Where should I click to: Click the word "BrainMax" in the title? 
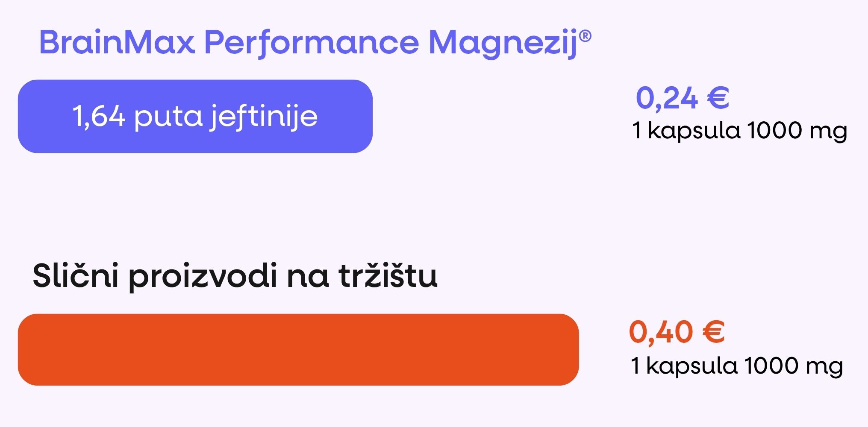point(117,43)
